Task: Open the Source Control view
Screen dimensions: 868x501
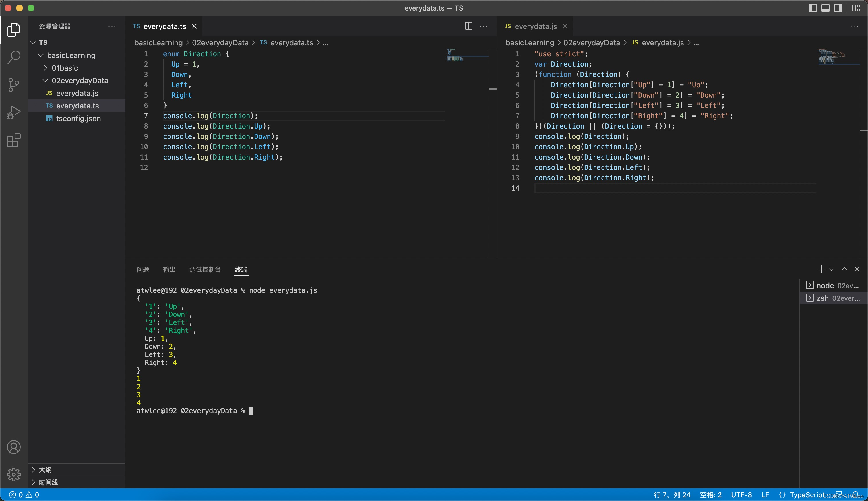Action: coord(14,85)
